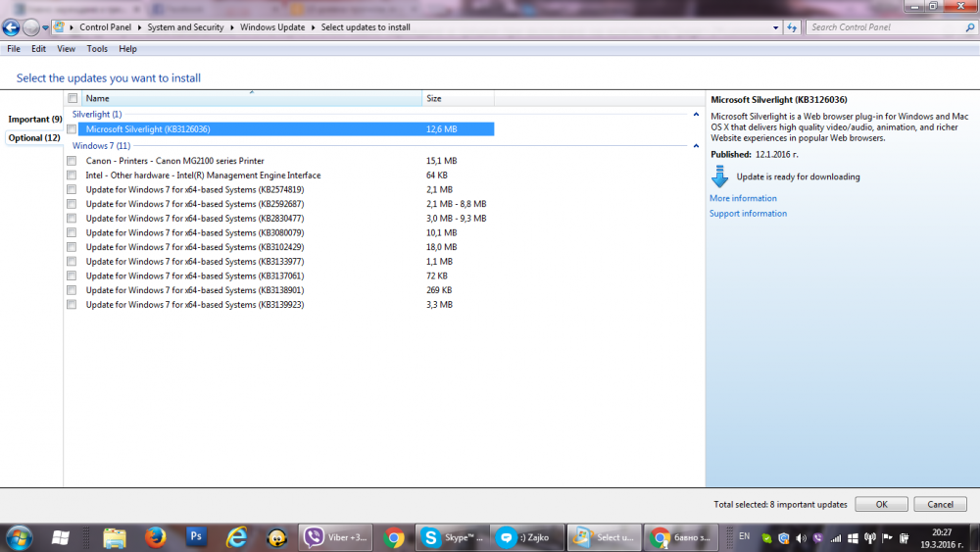Click System and Security breadcrumb

point(185,27)
